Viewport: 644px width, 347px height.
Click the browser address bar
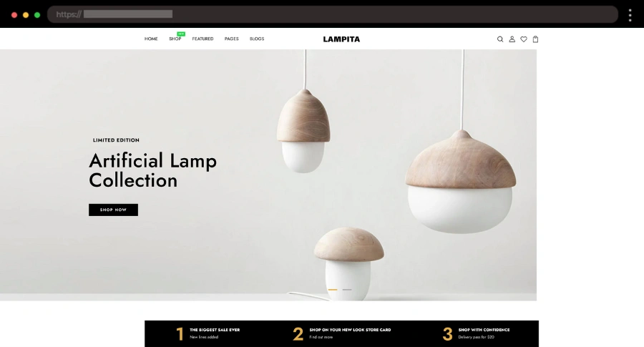click(x=333, y=14)
